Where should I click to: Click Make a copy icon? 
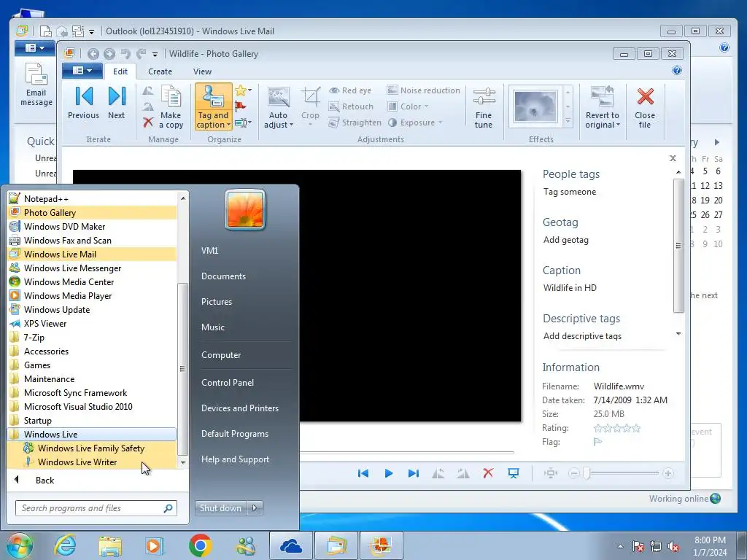(x=171, y=106)
